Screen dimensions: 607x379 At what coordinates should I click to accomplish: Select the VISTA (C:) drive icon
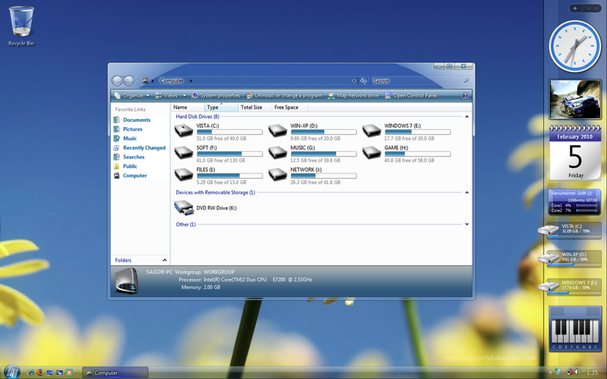click(183, 131)
